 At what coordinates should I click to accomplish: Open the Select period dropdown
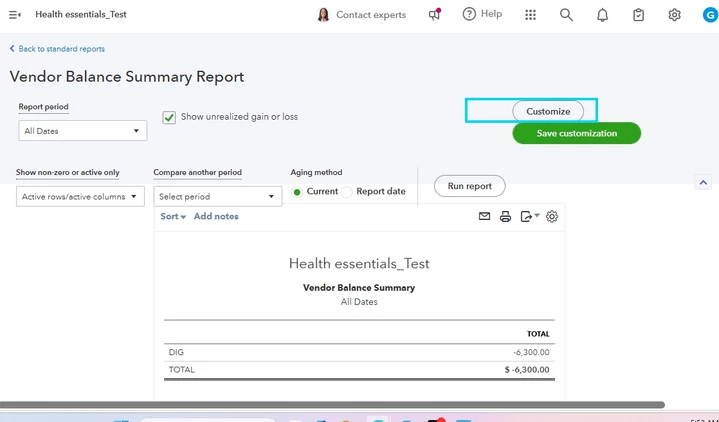(218, 196)
